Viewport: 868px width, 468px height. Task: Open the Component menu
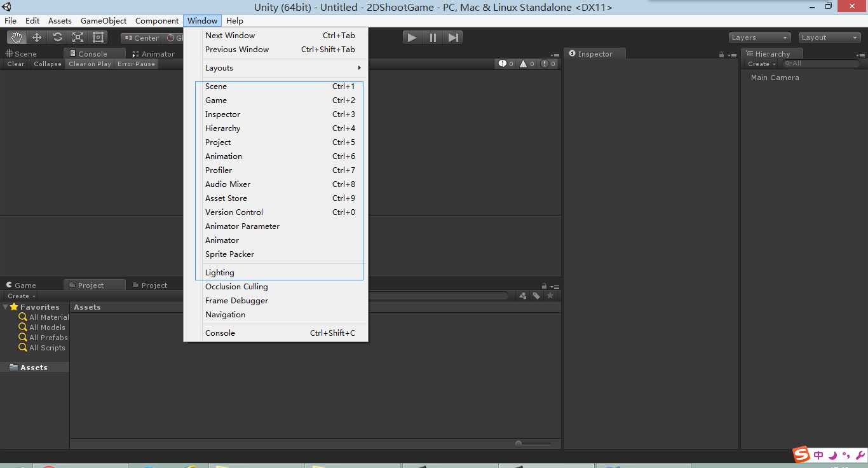[x=157, y=20]
